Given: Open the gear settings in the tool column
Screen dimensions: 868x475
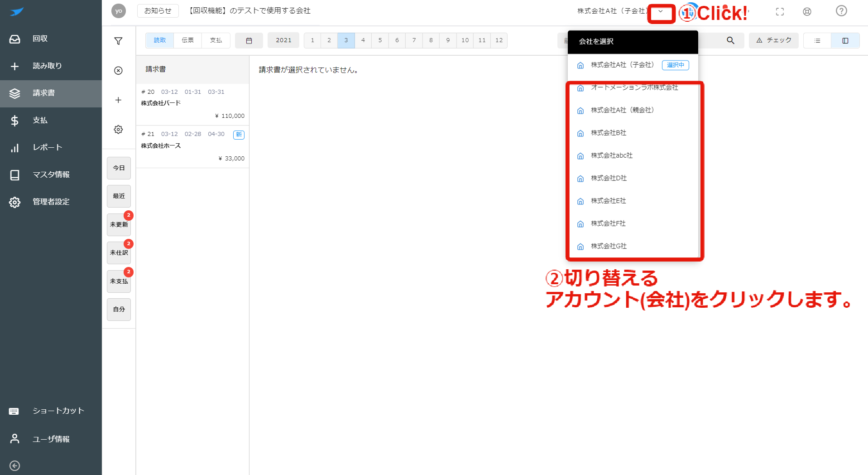Looking at the screenshot, I should [x=118, y=130].
